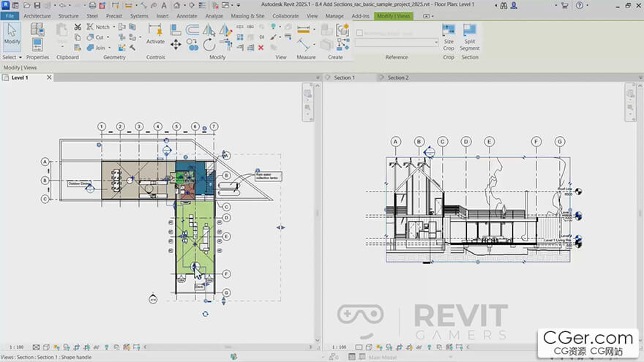Open Customize Quick Access Toolbar dropdown
644x362 pixels.
pyautogui.click(x=239, y=5)
